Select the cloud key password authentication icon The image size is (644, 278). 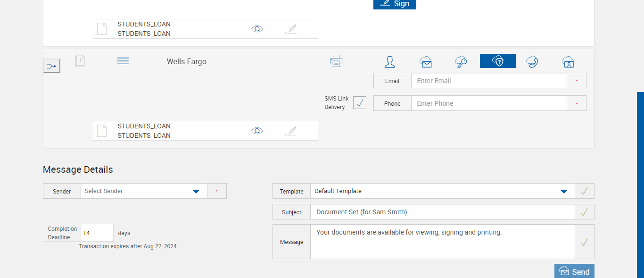click(461, 61)
